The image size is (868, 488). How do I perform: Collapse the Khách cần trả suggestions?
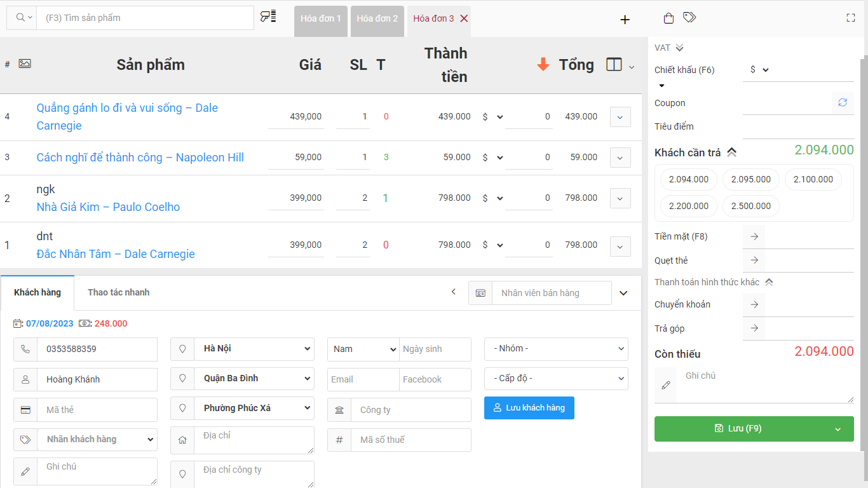(732, 152)
